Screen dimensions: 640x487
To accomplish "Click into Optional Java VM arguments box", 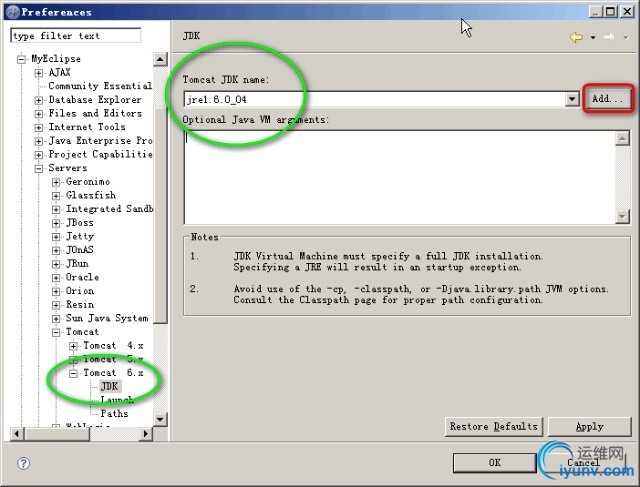I will pyautogui.click(x=400, y=177).
